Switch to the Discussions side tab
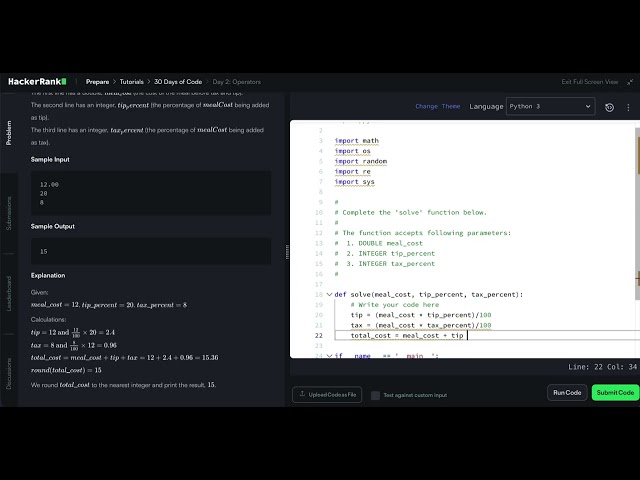Image resolution: width=640 pixels, height=480 pixels. [x=9, y=373]
